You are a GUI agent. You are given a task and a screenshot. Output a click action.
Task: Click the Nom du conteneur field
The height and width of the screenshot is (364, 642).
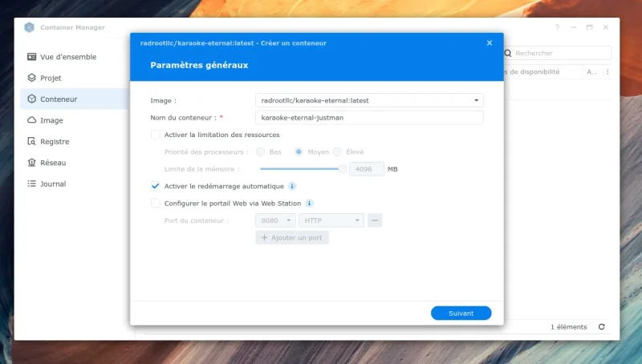click(369, 117)
